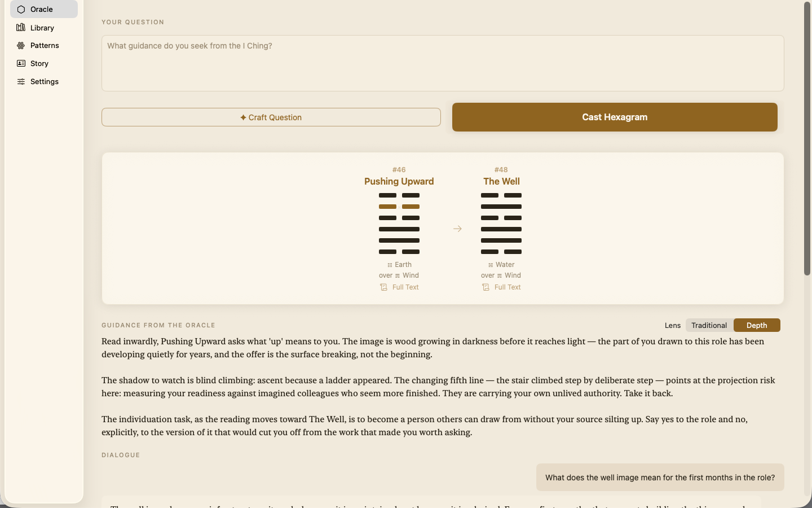812x508 pixels.
Task: Click the highlighted changing fifth line
Action: click(x=399, y=207)
